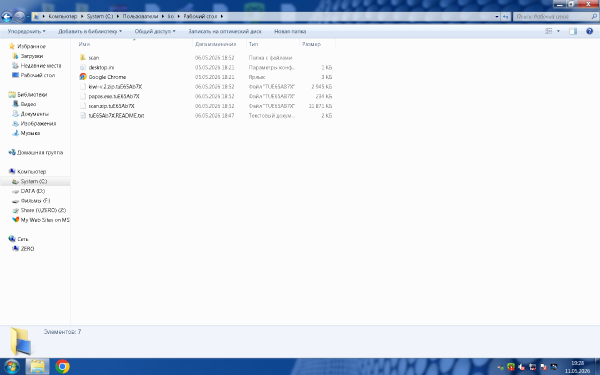The width and height of the screenshot is (600, 375).
Task: Select Сеть in the navigation pane
Action: (x=23, y=239)
